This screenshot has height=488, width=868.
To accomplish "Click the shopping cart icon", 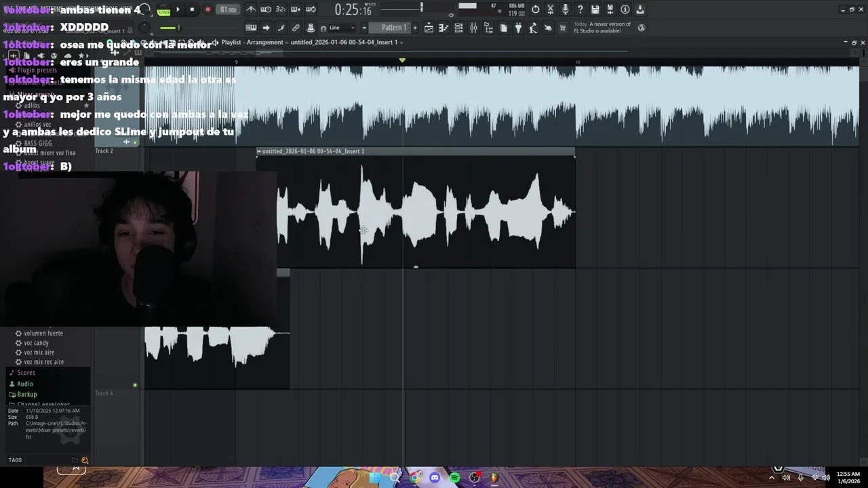I will click(x=563, y=28).
